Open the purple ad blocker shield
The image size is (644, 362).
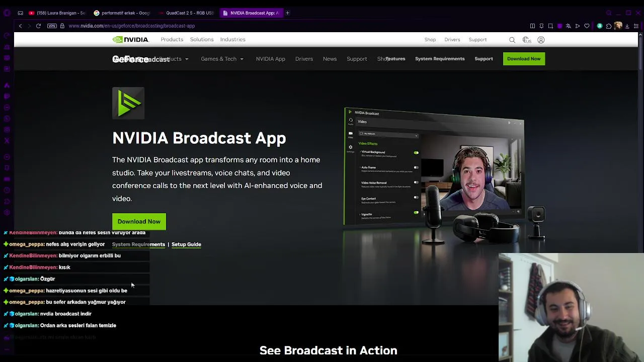pyautogui.click(x=559, y=26)
